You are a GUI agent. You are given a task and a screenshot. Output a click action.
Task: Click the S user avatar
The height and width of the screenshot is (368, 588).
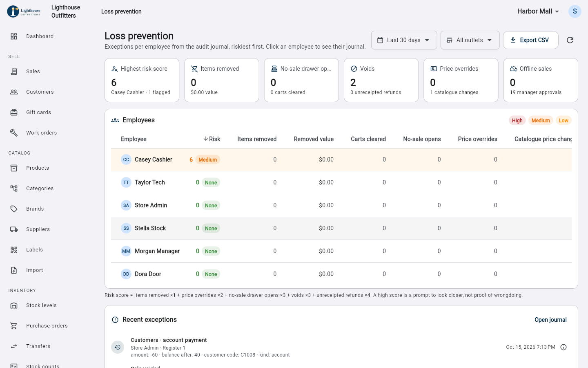[575, 11]
